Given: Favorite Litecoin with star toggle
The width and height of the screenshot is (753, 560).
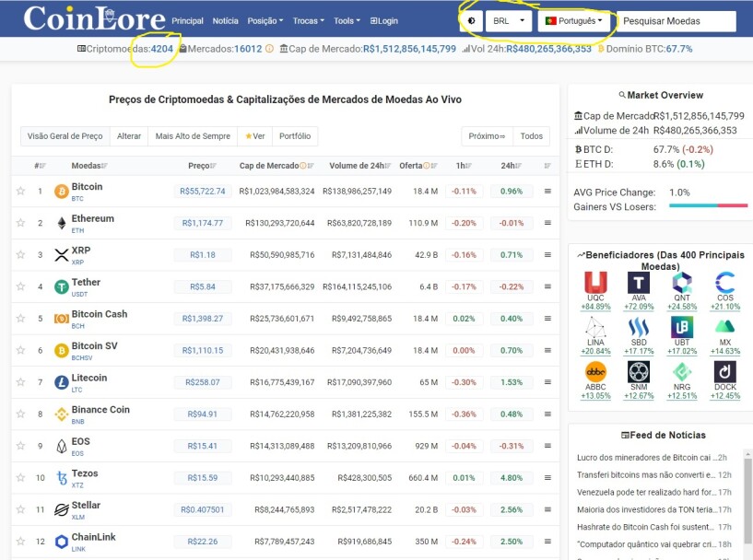Looking at the screenshot, I should pos(20,382).
